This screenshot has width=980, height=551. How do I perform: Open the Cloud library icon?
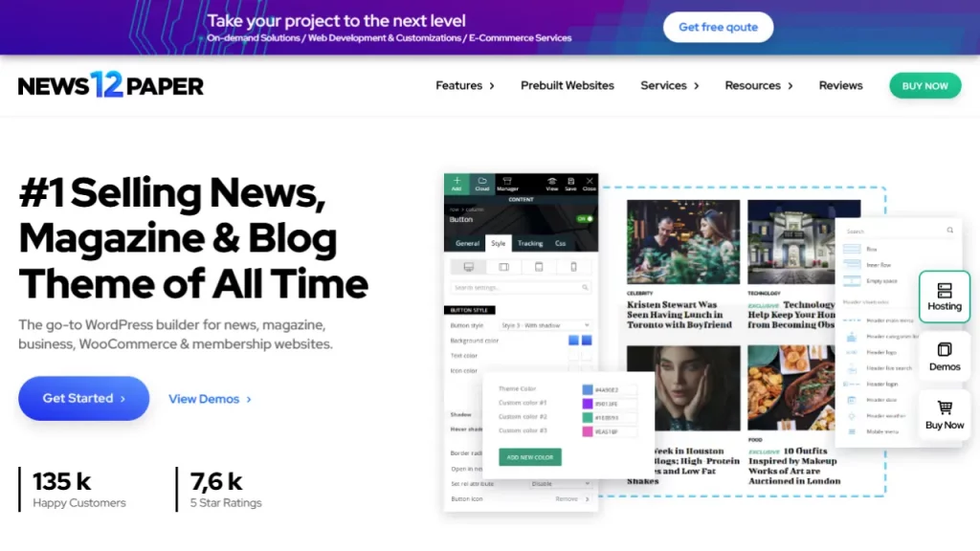click(481, 183)
